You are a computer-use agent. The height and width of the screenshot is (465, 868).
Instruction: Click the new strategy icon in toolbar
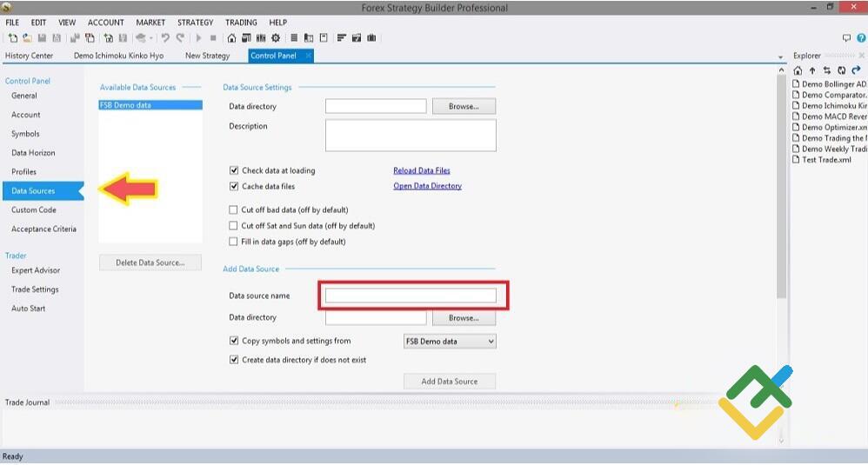12,38
